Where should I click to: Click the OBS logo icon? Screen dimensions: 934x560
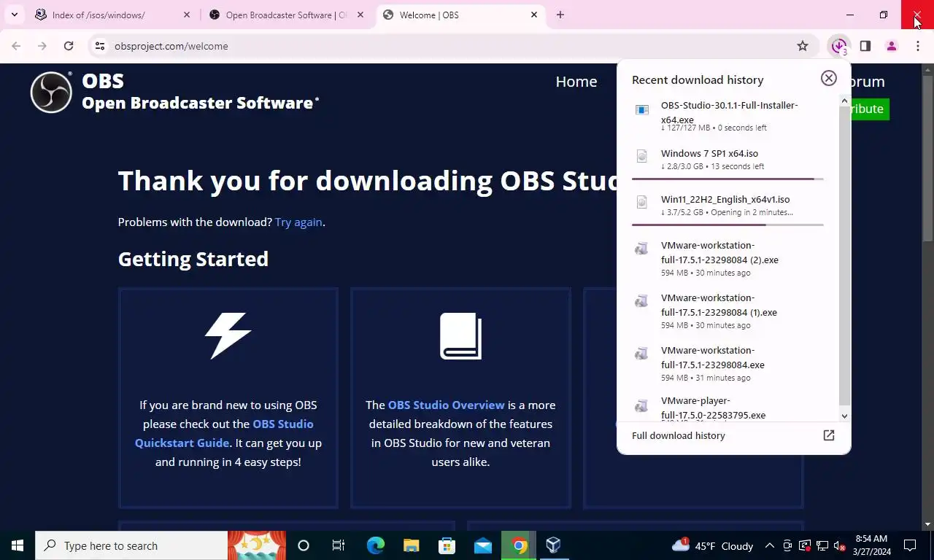tap(51, 93)
